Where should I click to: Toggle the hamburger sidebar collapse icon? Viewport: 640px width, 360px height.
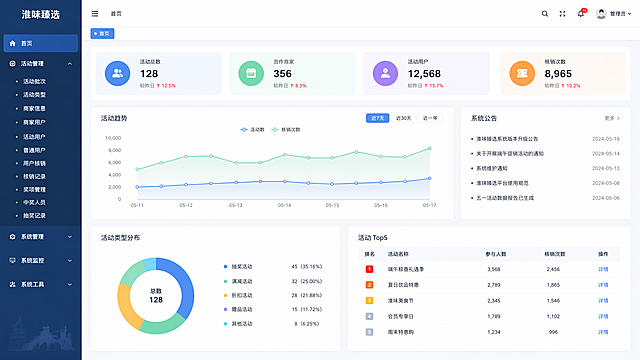(x=95, y=14)
